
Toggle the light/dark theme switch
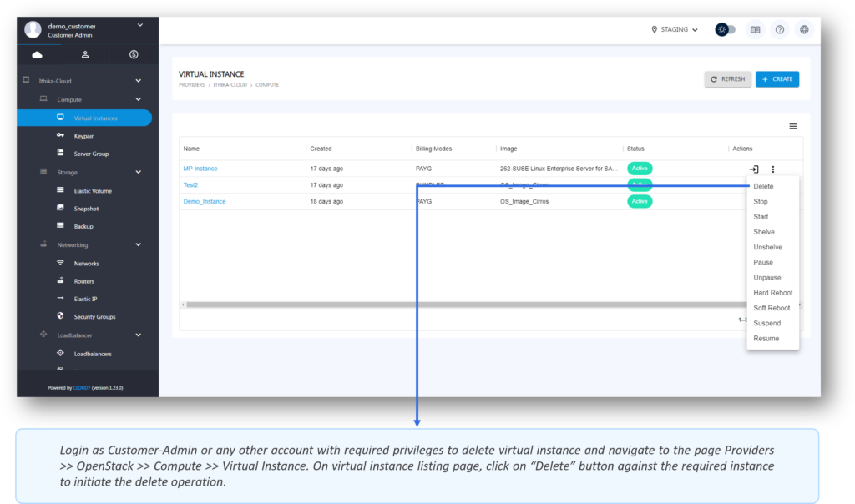(726, 29)
